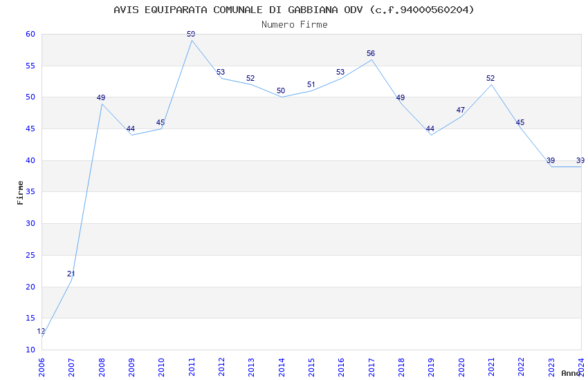Screen dimensions: 588x380
Task: Click the data value 47 for 2020
Action: 461,110
